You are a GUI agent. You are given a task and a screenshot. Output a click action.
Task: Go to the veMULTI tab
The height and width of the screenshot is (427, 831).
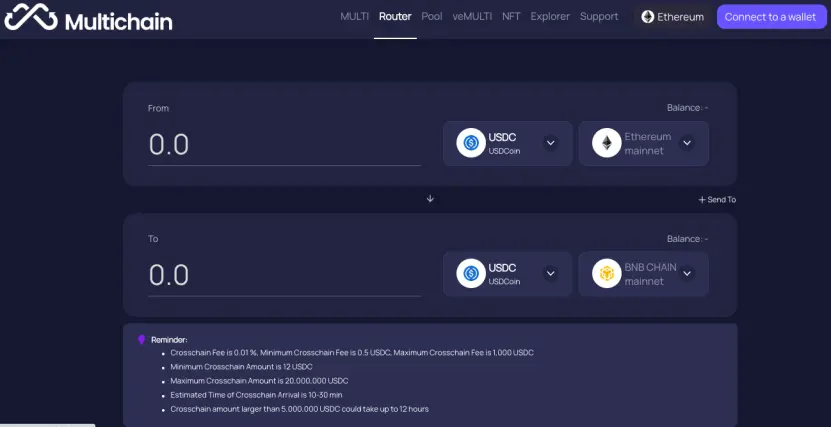pos(472,16)
